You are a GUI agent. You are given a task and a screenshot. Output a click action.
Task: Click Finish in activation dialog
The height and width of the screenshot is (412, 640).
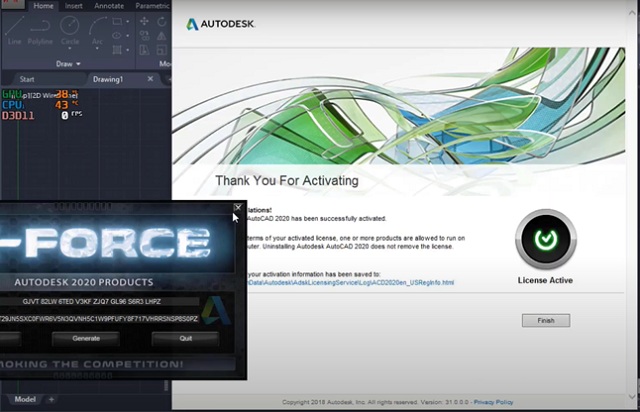click(546, 321)
